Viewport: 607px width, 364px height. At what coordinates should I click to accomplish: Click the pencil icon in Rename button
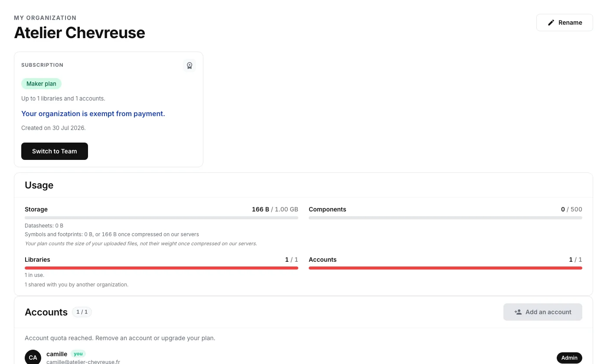click(551, 23)
